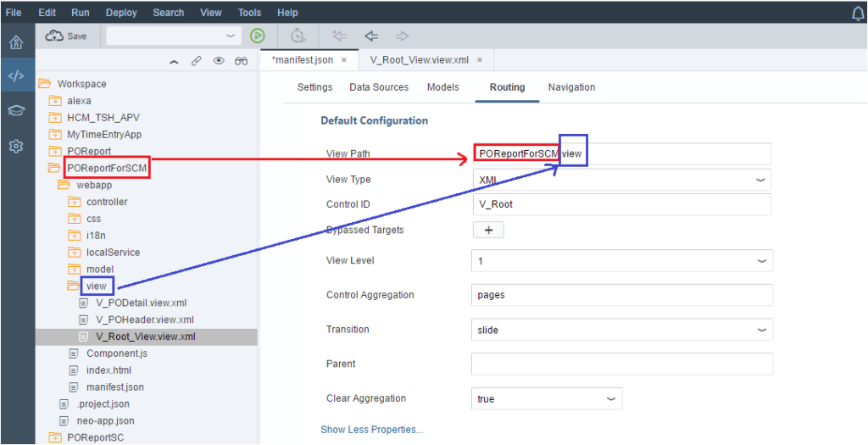Expand the HCM_TSH_APV folder
This screenshot has width=868, height=445.
pos(54,117)
